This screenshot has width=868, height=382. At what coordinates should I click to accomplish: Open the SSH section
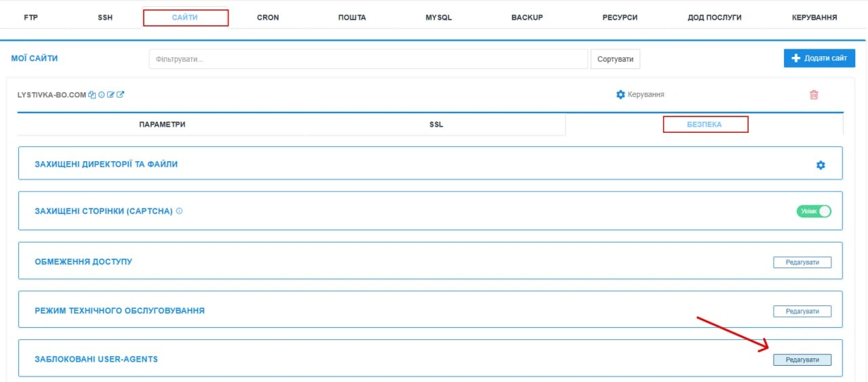(x=105, y=18)
